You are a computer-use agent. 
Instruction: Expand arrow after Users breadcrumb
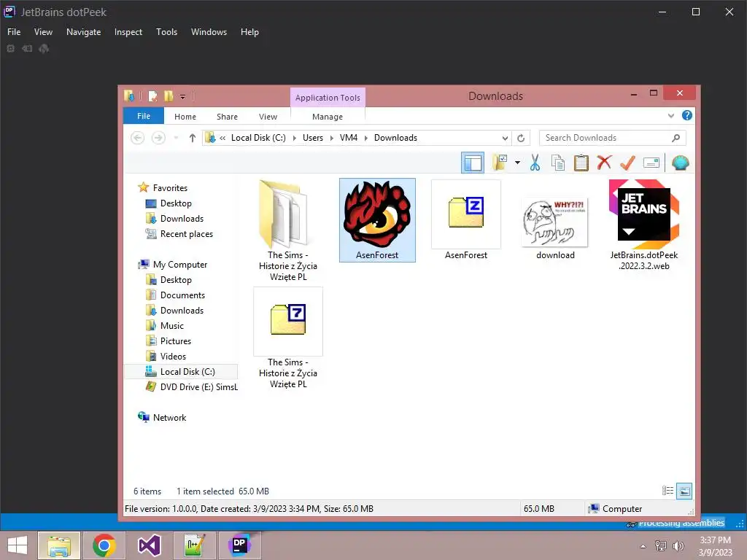tap(332, 138)
